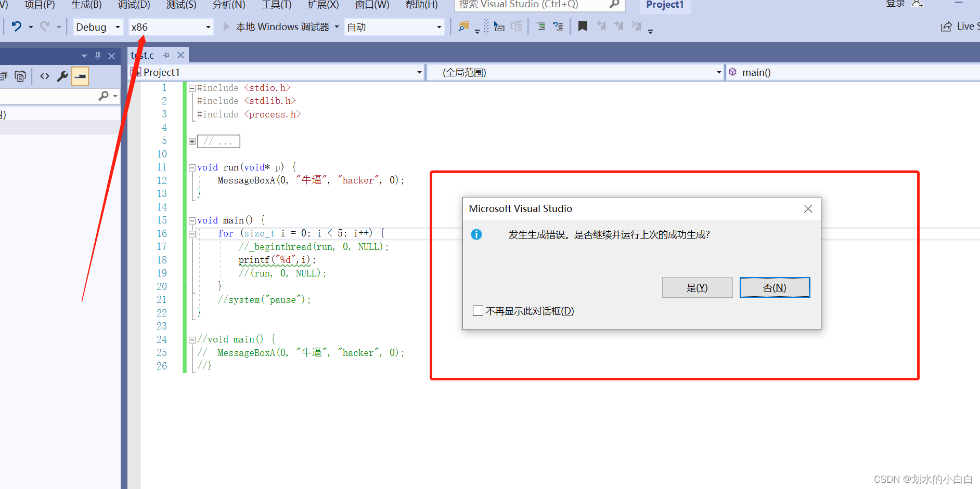Screen dimensions: 980x489
Task: Open side panel window options dropdown
Action: click(84, 56)
